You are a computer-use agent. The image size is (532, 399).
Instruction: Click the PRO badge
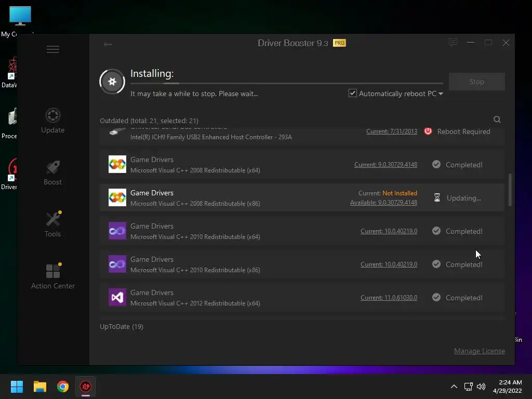(x=339, y=43)
